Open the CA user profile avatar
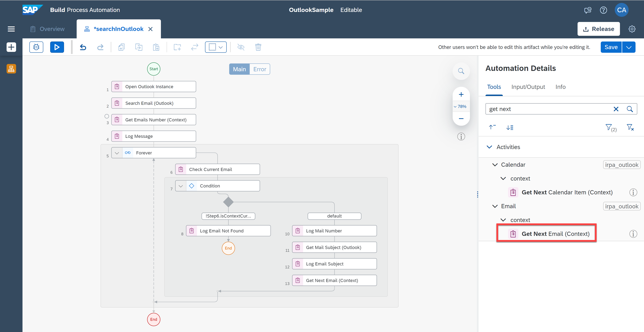This screenshot has width=644, height=332. pyautogui.click(x=622, y=10)
